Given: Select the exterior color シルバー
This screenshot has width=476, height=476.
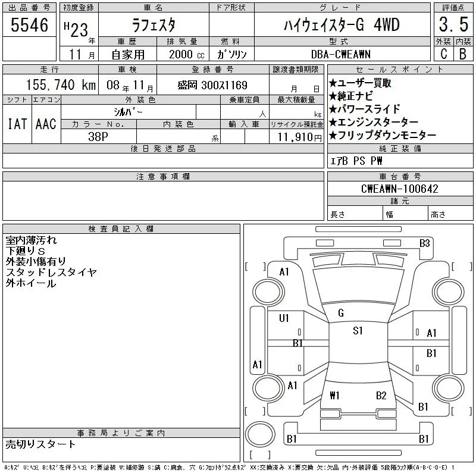Looking at the screenshot, I should [128, 112].
